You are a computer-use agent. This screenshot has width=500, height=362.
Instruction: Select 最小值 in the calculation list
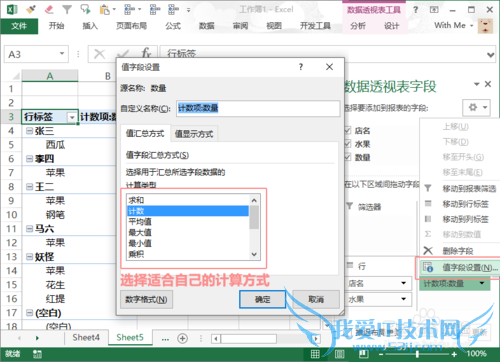(188, 243)
